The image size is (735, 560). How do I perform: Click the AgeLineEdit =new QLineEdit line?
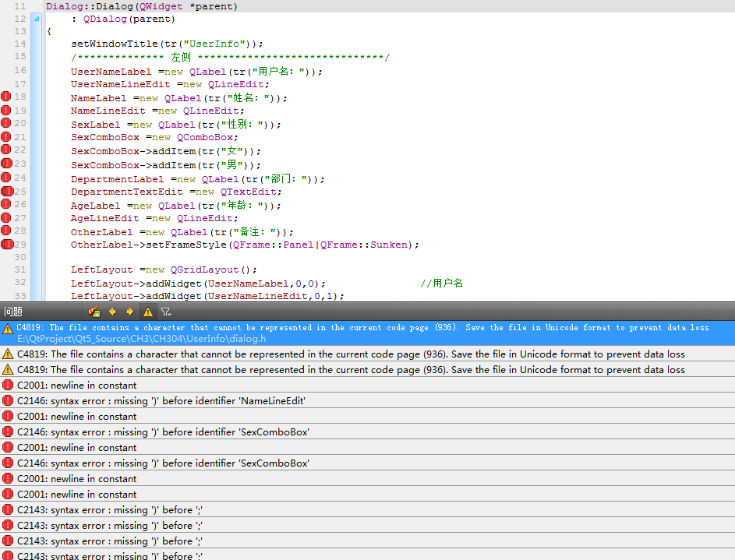point(154,218)
